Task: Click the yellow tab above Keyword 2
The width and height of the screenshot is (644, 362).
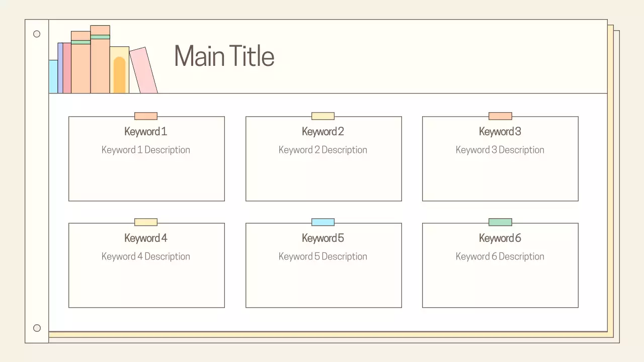Action: 323,116
